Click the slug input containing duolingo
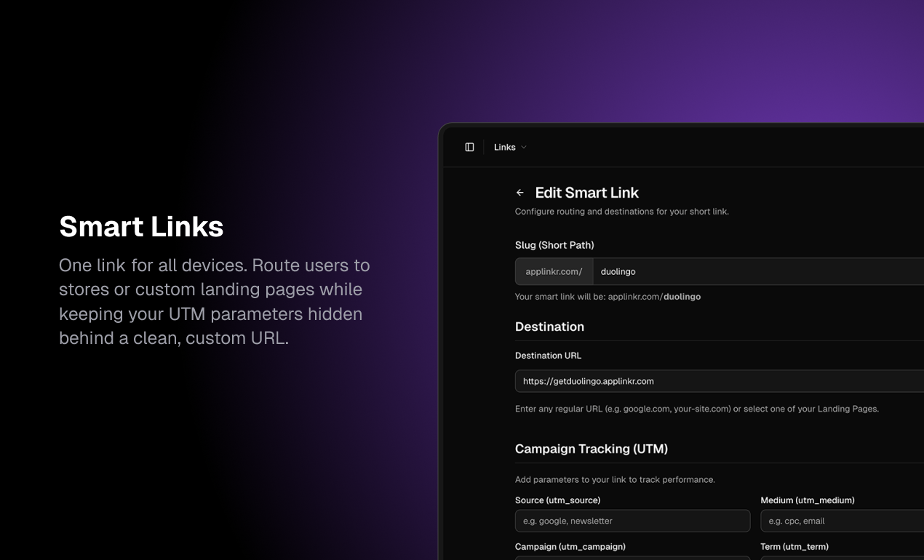The width and height of the screenshot is (924, 560). pos(691,271)
